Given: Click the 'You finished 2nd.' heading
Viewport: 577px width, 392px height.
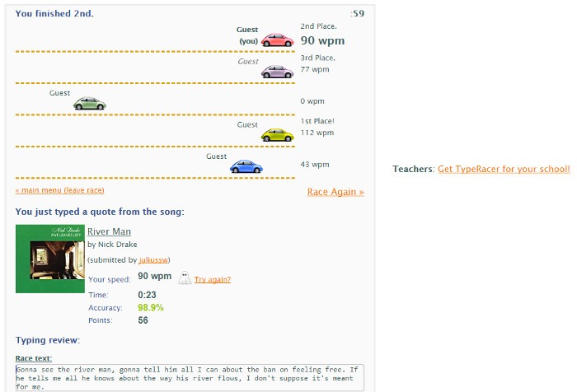Looking at the screenshot, I should pyautogui.click(x=54, y=14).
